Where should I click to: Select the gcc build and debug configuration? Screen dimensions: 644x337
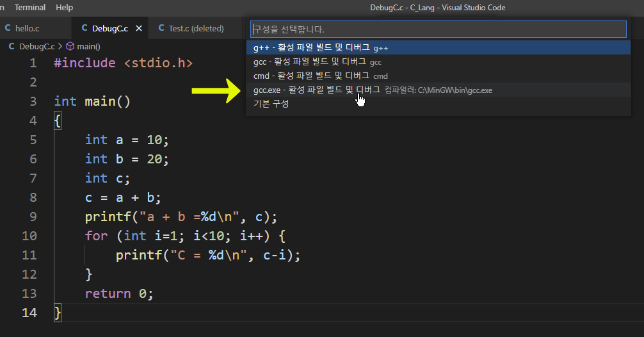[439, 62]
